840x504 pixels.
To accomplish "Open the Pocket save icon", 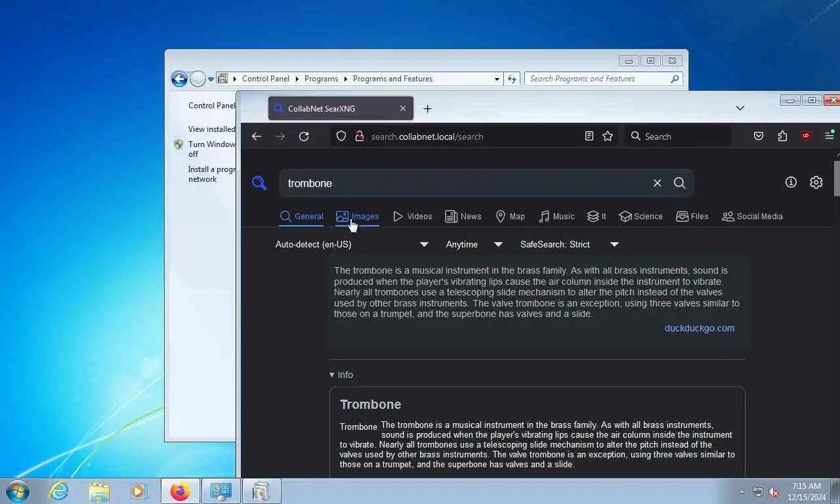I will click(759, 136).
